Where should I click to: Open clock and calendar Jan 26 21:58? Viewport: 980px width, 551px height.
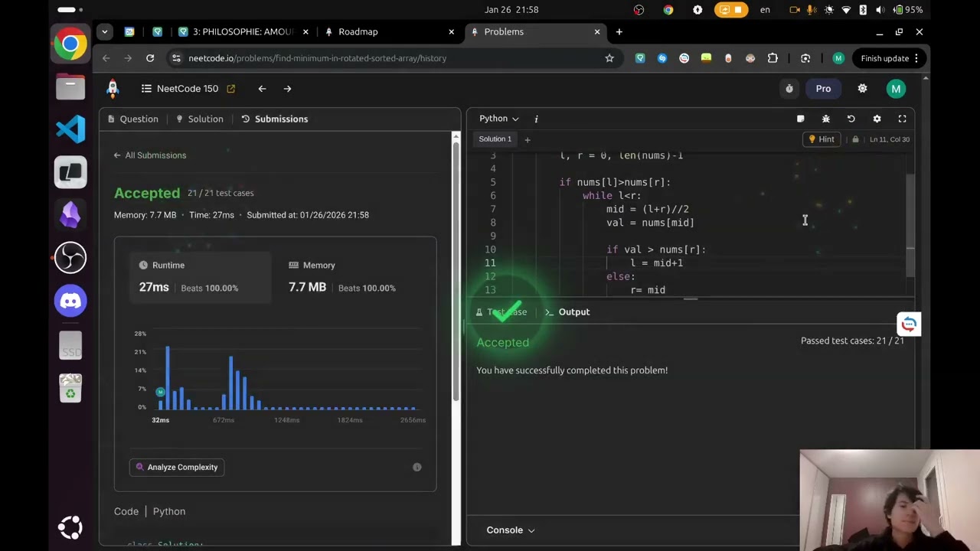pos(511,10)
